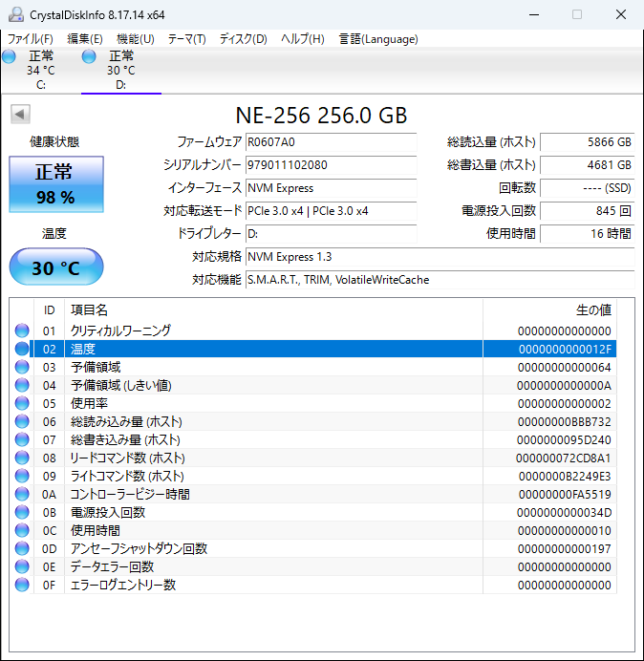Image resolution: width=644 pixels, height=661 pixels.
Task: Select the 使用率 attribute name
Action: click(89, 403)
